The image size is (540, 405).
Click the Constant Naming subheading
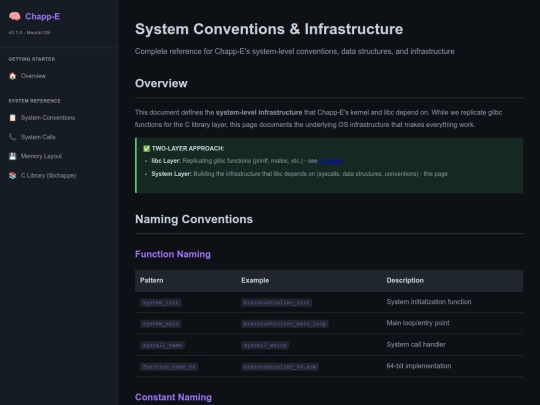(x=173, y=397)
